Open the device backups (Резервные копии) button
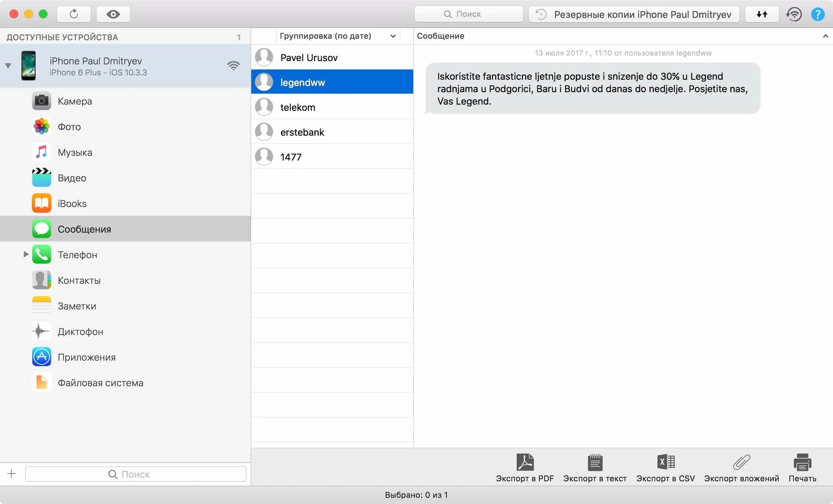This screenshot has width=833, height=504. pyautogui.click(x=634, y=14)
